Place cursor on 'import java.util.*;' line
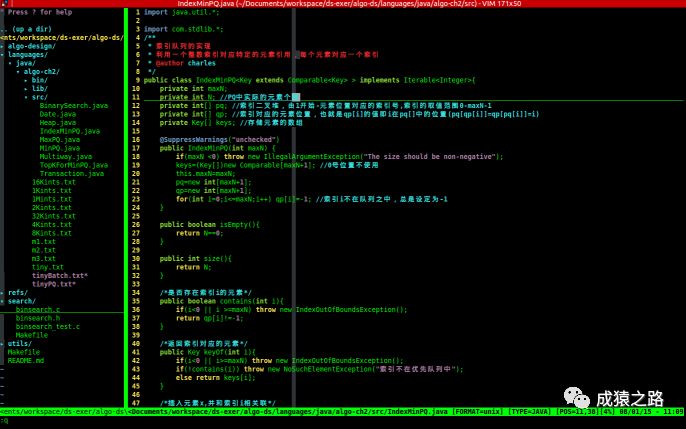Screen dimensions: 686x429 [x=182, y=12]
